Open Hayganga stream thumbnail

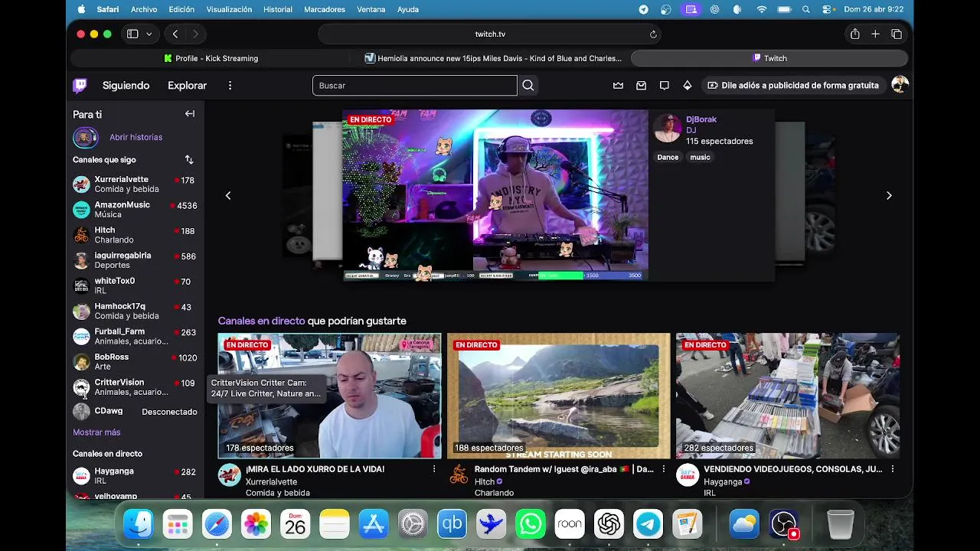pyautogui.click(x=787, y=396)
